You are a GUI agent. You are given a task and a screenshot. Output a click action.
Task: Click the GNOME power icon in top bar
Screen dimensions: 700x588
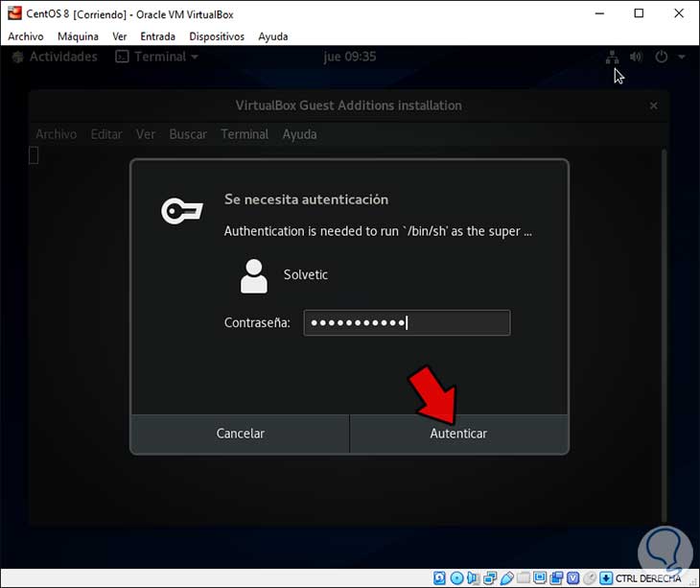pos(661,57)
